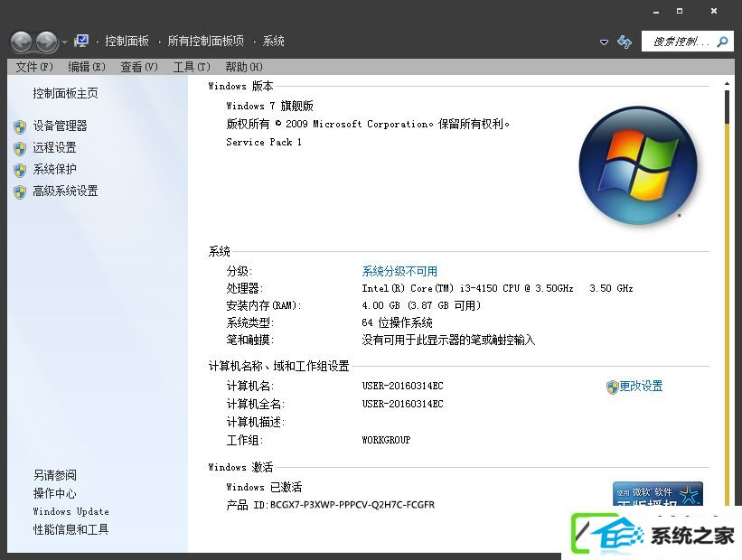This screenshot has width=742, height=560.
Task: Click the shield icon next to 更改设置
Action: pyautogui.click(x=613, y=387)
